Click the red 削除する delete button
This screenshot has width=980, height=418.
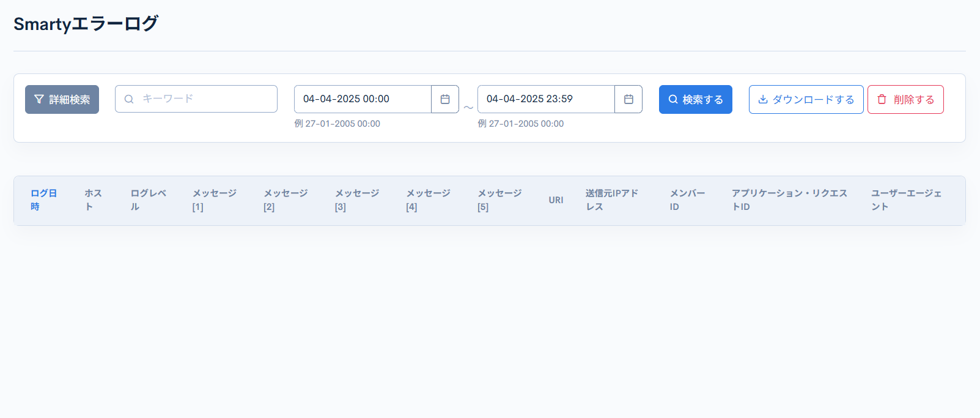pos(905,99)
